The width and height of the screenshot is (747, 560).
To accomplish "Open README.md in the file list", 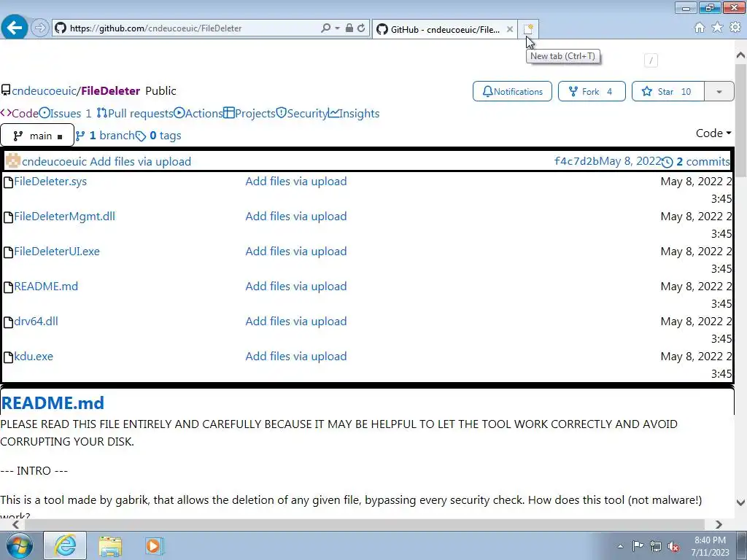I will (46, 286).
